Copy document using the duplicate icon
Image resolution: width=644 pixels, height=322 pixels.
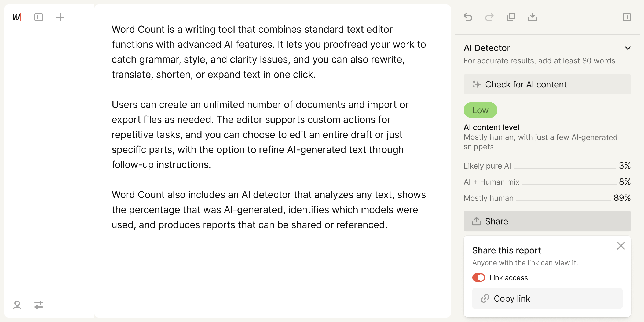tap(511, 17)
